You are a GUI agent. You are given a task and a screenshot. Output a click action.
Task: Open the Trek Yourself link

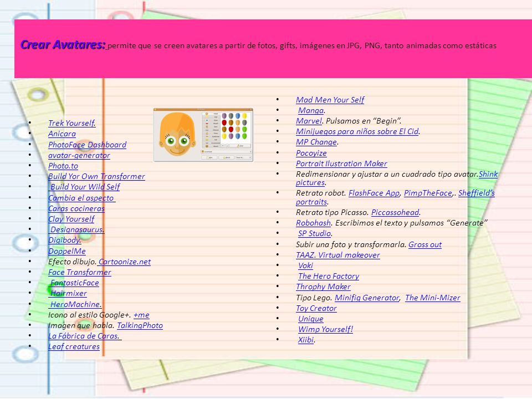point(72,123)
